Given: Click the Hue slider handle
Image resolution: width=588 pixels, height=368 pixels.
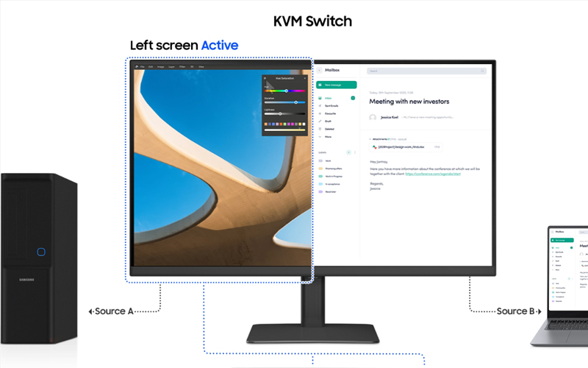Looking at the screenshot, I should click(287, 91).
